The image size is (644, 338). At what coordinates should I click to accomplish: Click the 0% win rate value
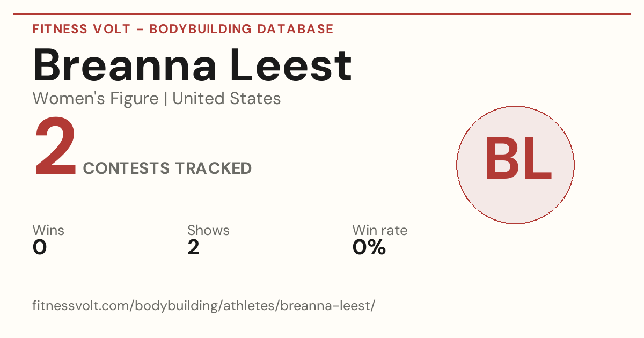369,247
